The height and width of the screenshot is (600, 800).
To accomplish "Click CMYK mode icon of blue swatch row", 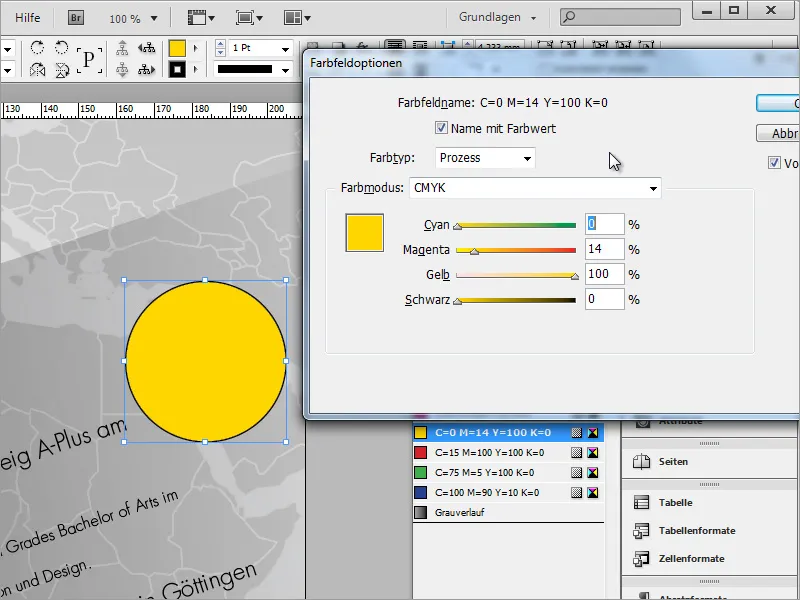I will tap(592, 492).
